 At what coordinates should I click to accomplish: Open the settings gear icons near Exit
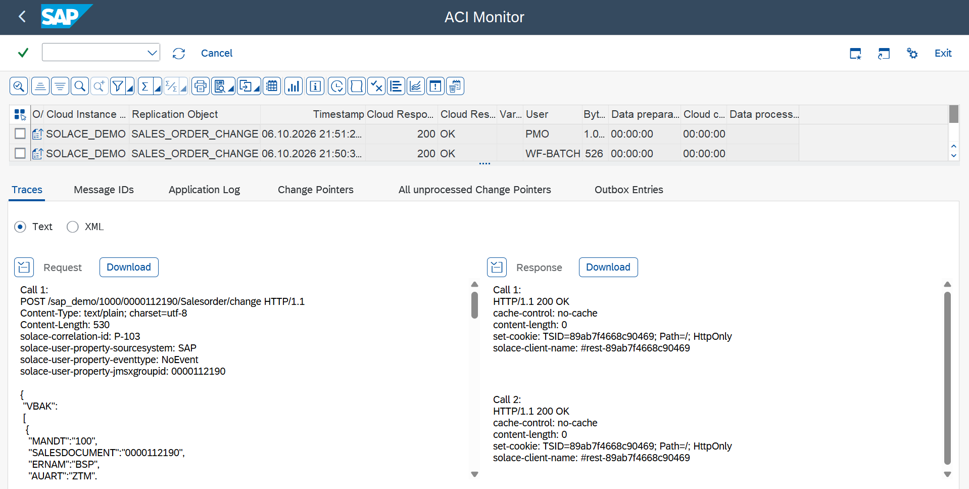912,53
